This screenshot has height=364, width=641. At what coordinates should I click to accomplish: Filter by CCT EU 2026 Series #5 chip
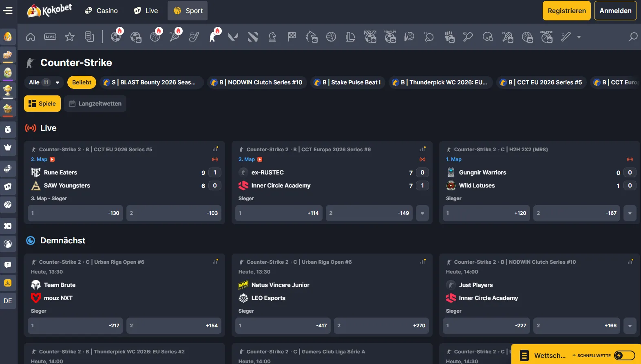(542, 82)
